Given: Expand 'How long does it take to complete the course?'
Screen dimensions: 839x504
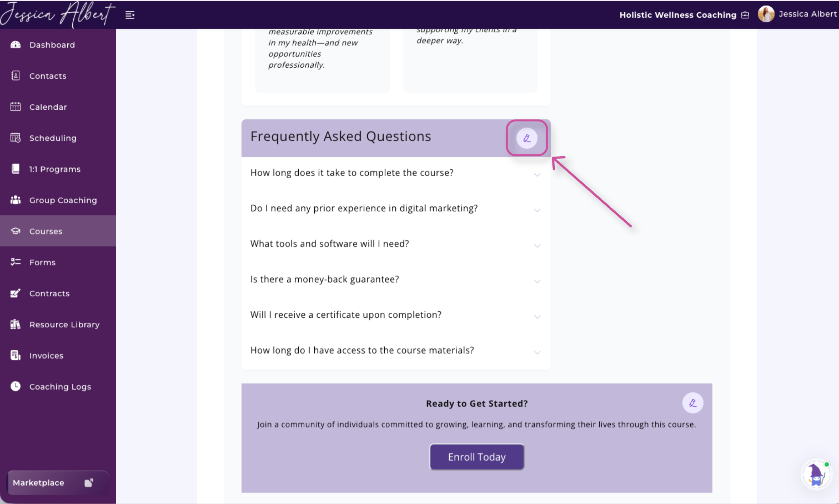Looking at the screenshot, I should 396,173.
